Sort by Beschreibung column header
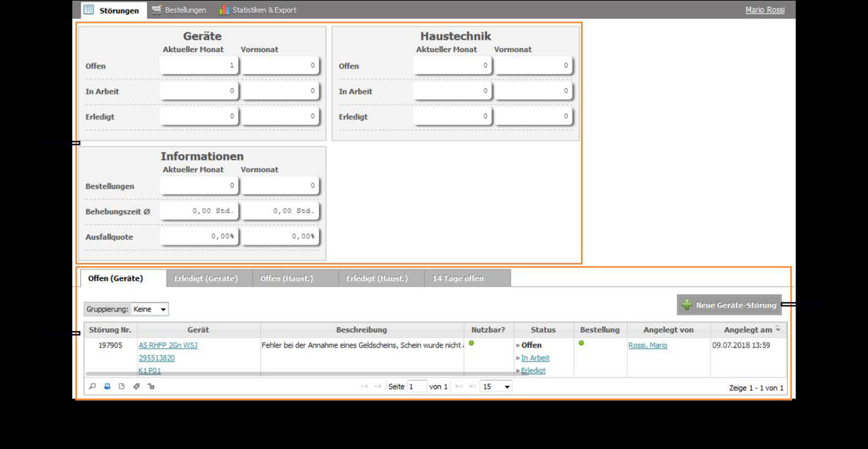Screen dimensions: 868x449 [361, 329]
